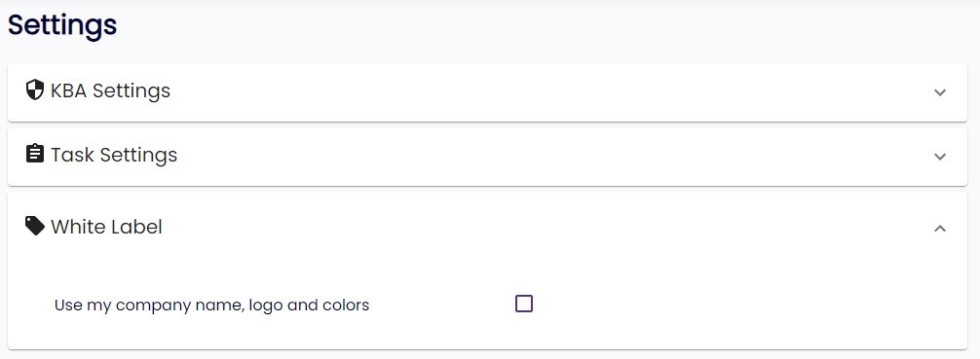The image size is (980, 359).
Task: Open the KBA Settings section title
Action: pyautogui.click(x=110, y=90)
